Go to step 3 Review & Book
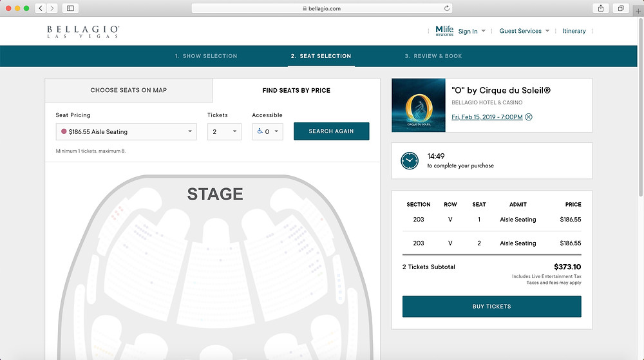The image size is (644, 360). pyautogui.click(x=433, y=56)
